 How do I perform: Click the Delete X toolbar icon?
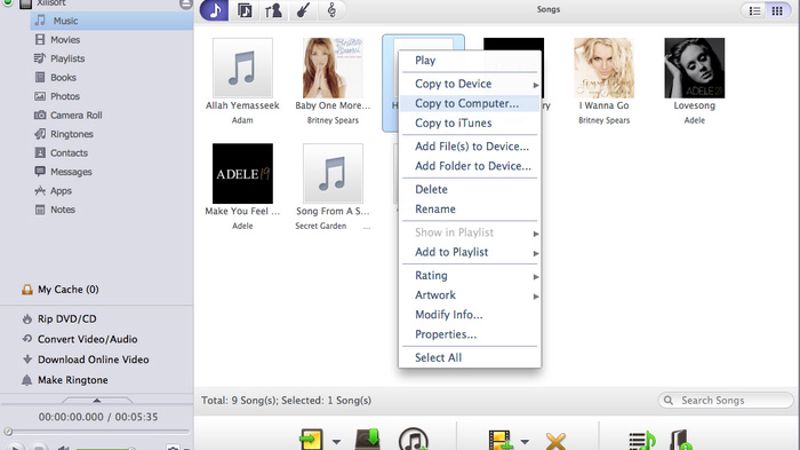[556, 441]
